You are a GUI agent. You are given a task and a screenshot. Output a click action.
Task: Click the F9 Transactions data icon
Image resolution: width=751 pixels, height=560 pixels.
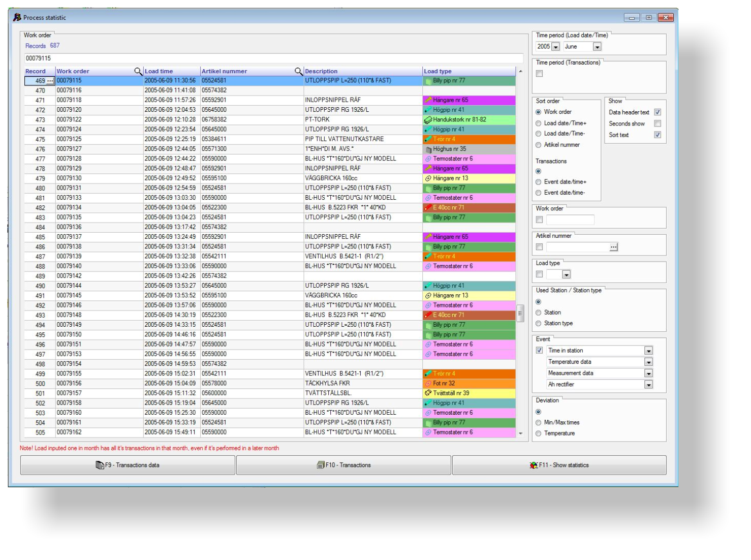click(100, 465)
